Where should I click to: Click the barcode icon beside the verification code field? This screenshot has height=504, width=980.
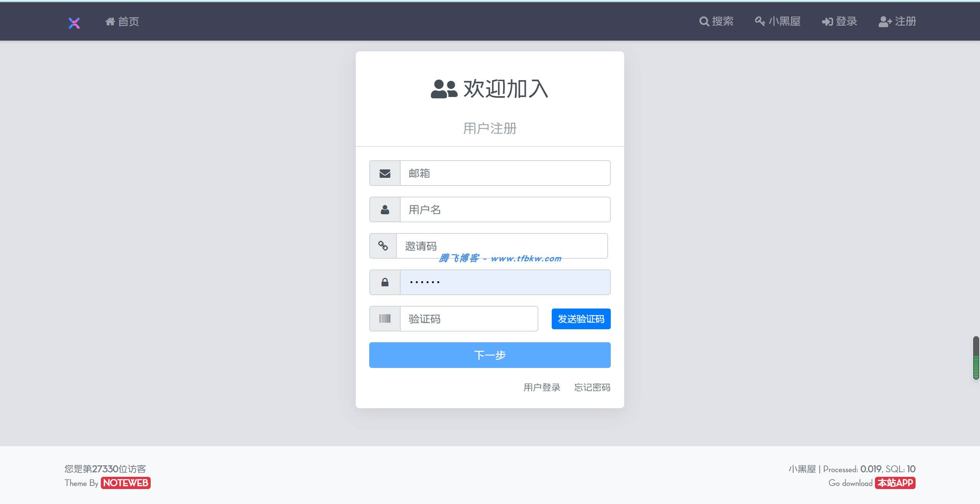(x=385, y=318)
